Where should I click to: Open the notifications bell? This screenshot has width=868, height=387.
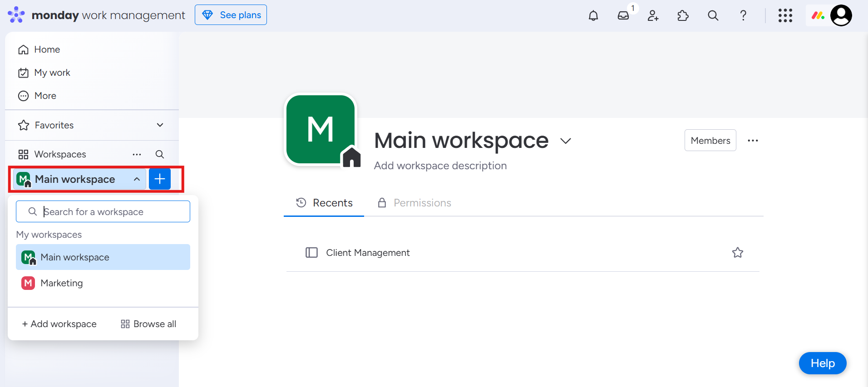coord(593,15)
